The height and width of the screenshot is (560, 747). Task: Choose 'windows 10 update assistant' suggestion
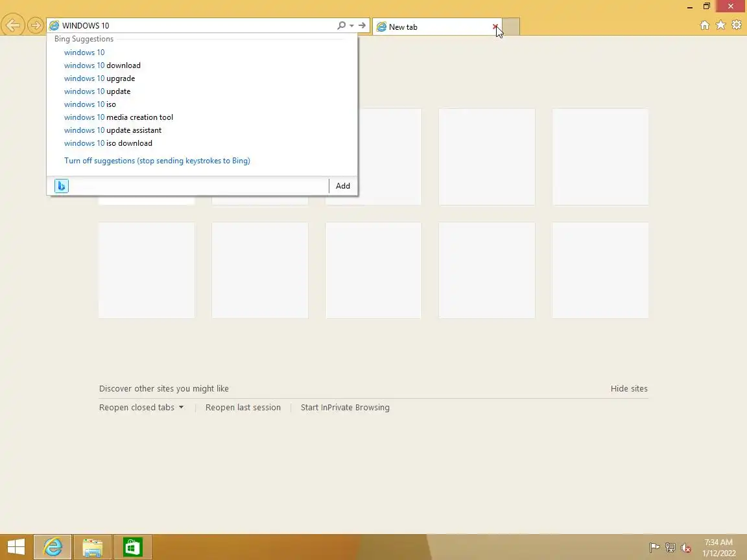tap(113, 130)
